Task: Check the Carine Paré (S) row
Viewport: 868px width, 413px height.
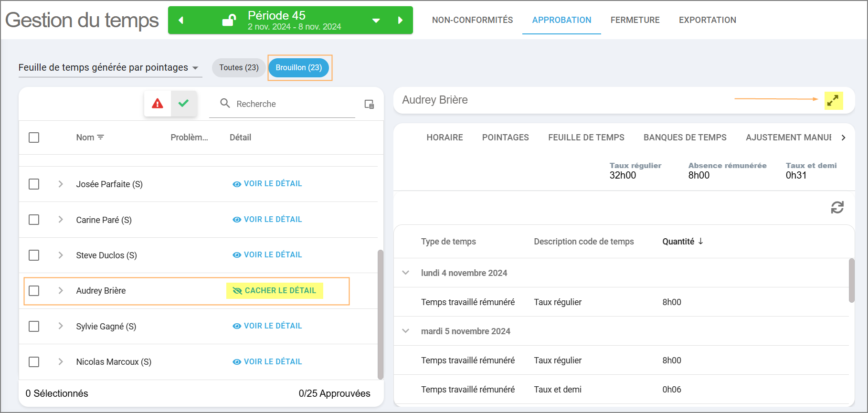Action: click(34, 220)
